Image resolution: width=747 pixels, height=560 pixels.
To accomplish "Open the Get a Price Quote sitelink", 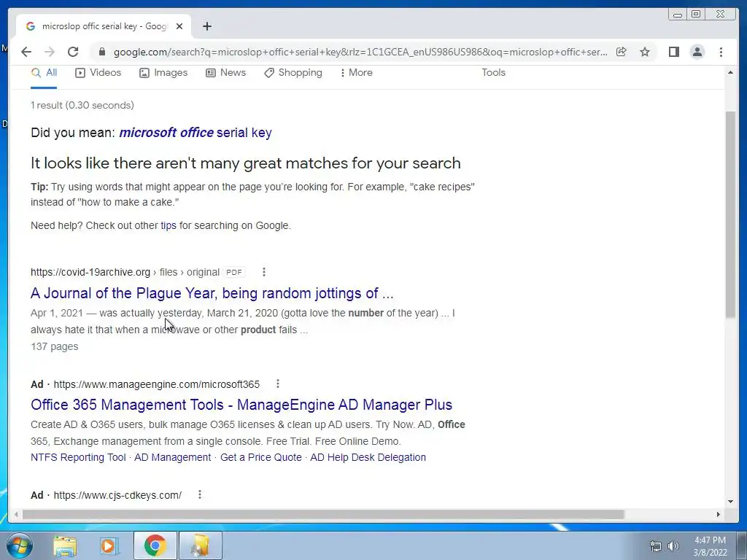I will 260,458.
